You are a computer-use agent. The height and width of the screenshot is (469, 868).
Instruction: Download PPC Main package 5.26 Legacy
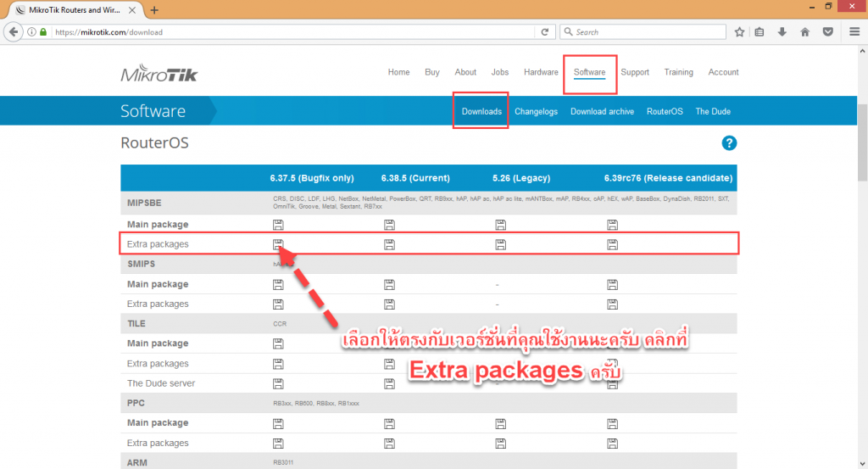(500, 423)
